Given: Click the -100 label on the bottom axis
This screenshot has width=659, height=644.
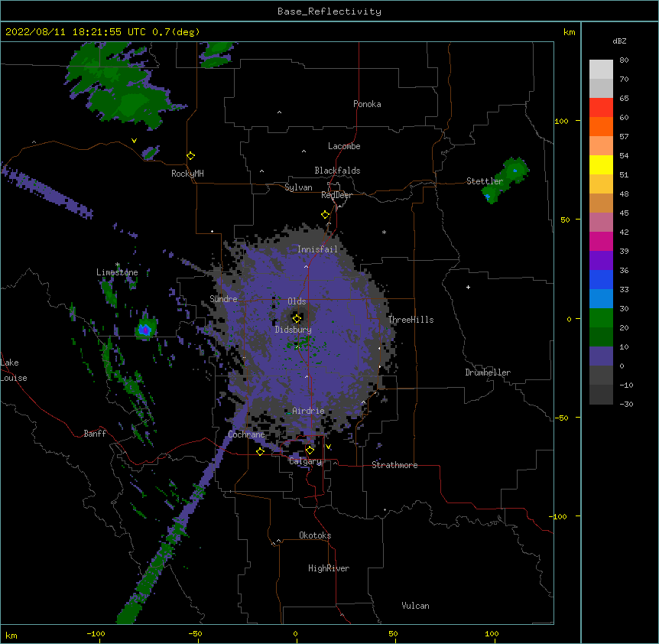Looking at the screenshot, I should (96, 633).
